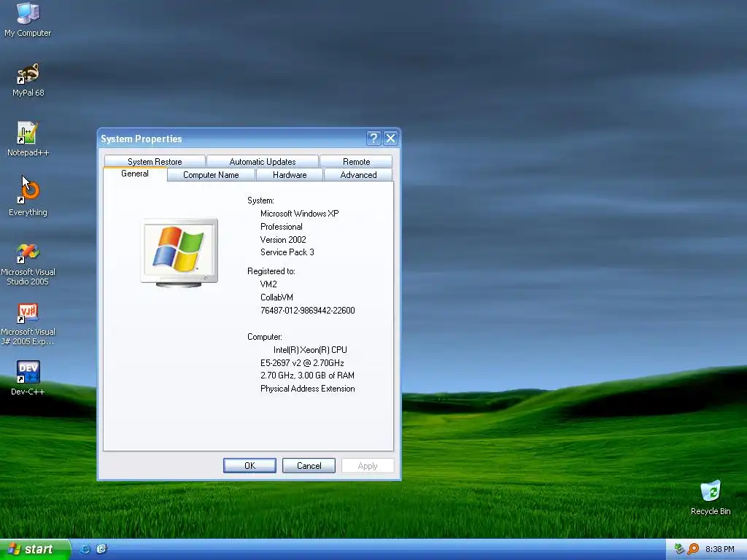Click the 'Computer:' heading label
This screenshot has width=747, height=560.
(x=264, y=337)
